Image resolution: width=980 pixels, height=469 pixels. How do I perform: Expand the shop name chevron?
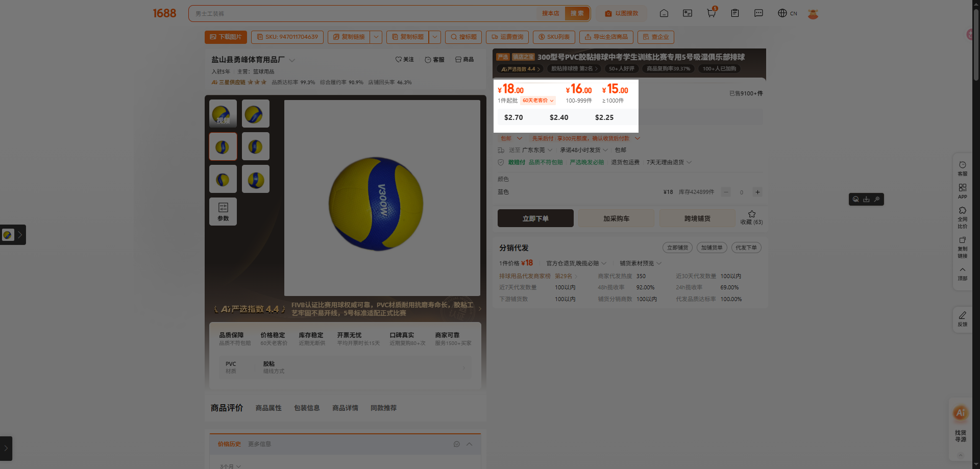[292, 60]
